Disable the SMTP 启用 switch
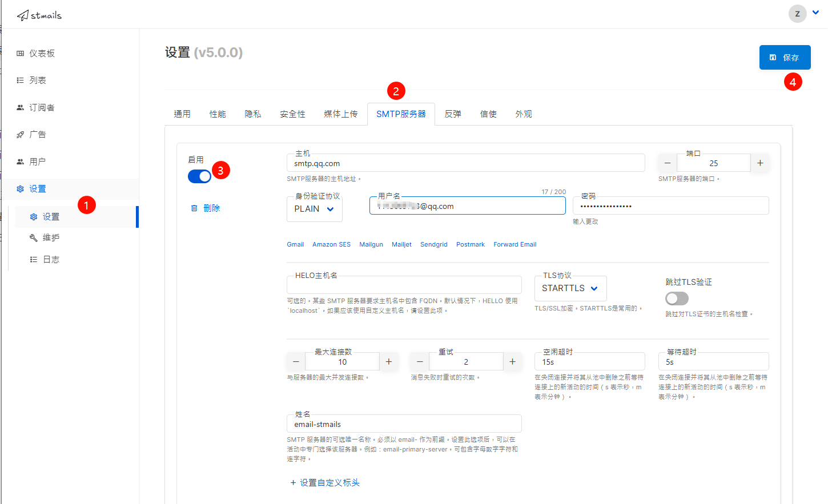Screen dimensions: 828x504 [x=199, y=176]
